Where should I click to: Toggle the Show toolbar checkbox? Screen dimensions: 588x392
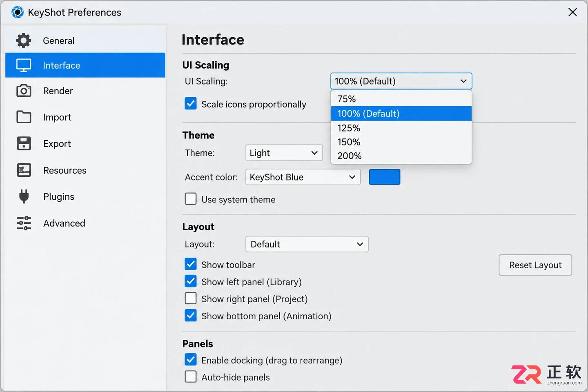(x=191, y=264)
